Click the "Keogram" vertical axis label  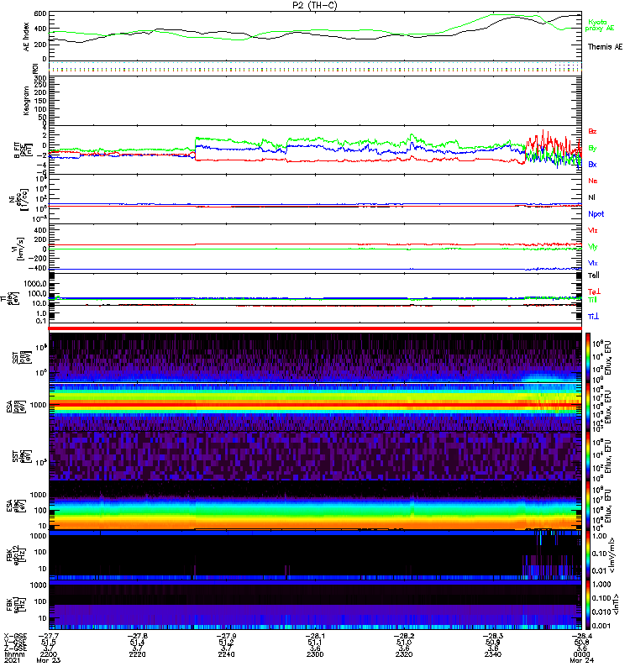(27, 101)
